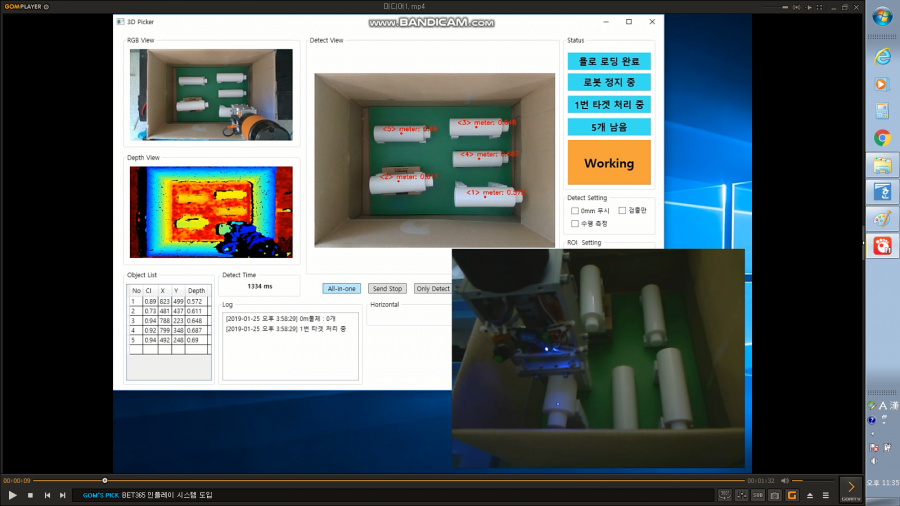Click the IME help question mark icon

pyautogui.click(x=872, y=421)
